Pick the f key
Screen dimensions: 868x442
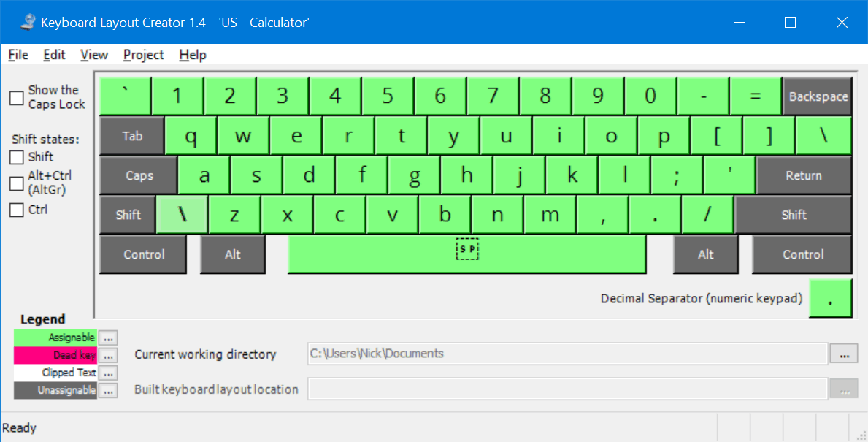click(361, 175)
